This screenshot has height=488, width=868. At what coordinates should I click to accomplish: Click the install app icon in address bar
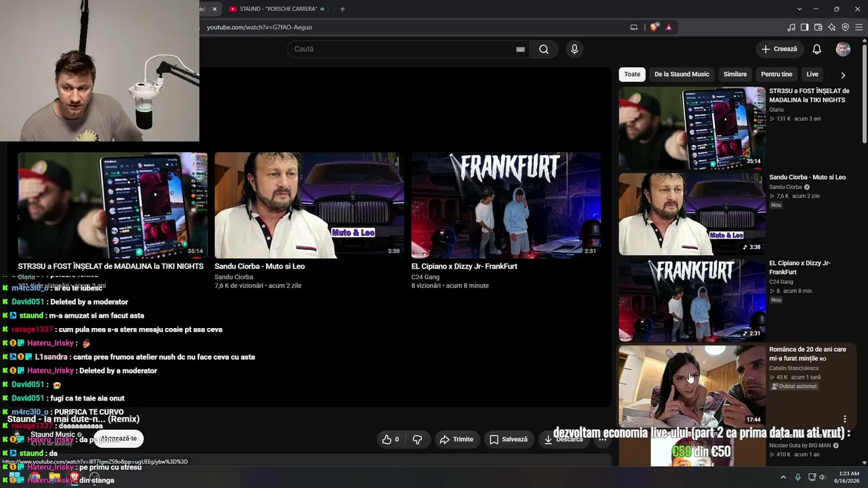(634, 27)
